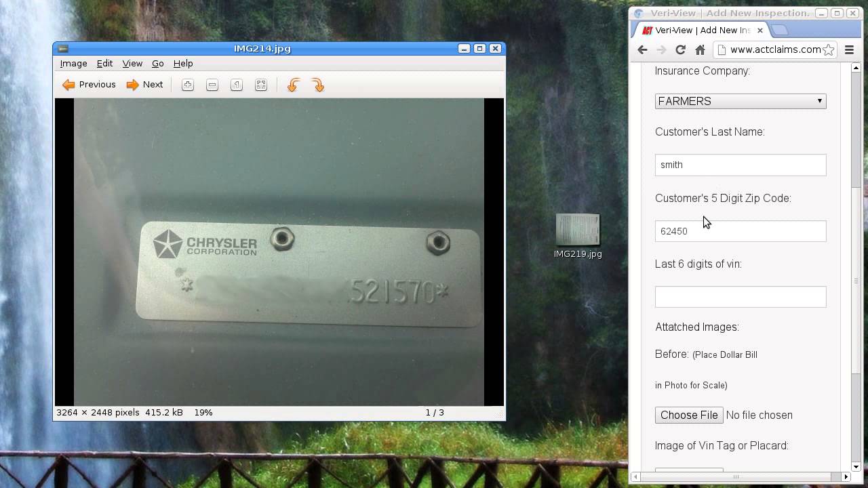Image resolution: width=868 pixels, height=488 pixels.
Task: Click the '1 / 3' status text
Action: [x=435, y=412]
